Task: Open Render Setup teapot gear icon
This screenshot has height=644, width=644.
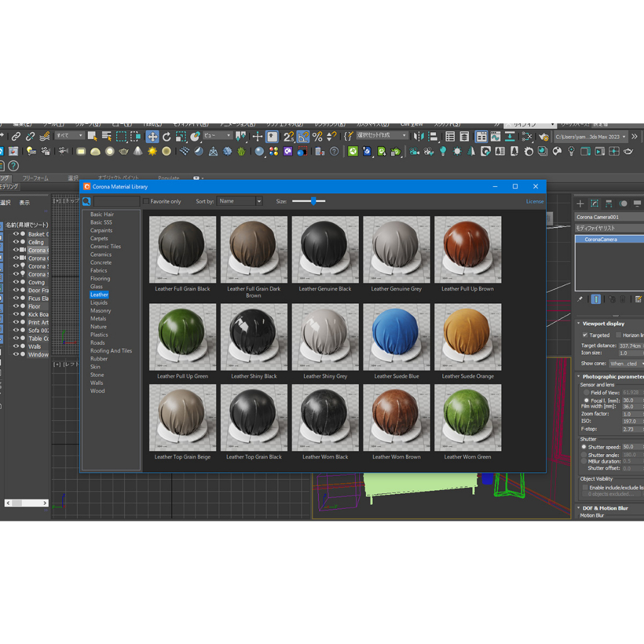Action: coord(544,136)
